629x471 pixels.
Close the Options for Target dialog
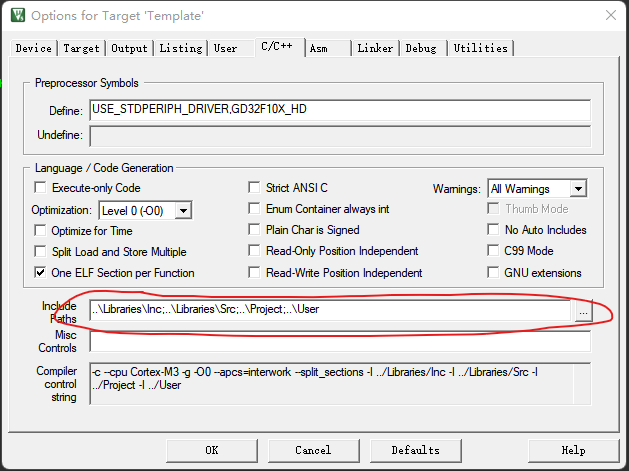(x=611, y=15)
